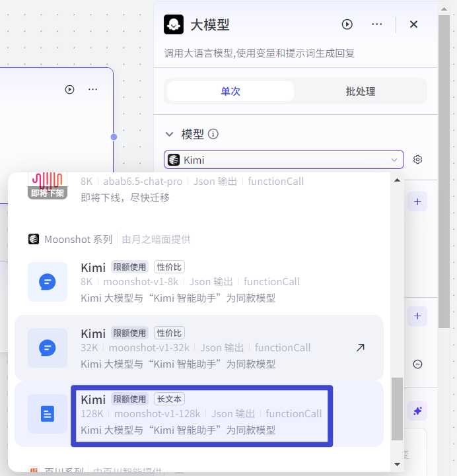457x476 pixels.
Task: Open details arrow on Kimi 32K row
Action: coord(361,347)
